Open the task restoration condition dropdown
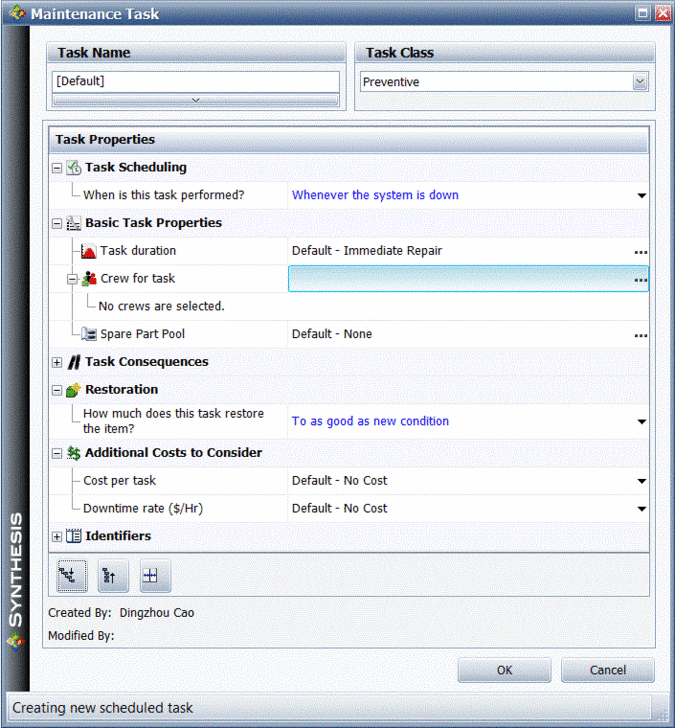The image size is (675, 728). 641,422
